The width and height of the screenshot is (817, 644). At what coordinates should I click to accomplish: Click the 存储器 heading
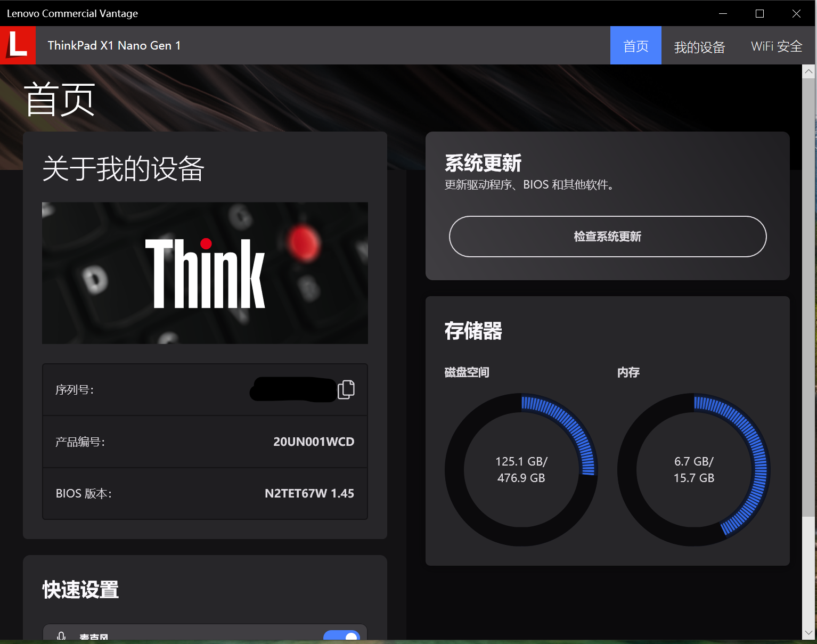click(x=473, y=331)
